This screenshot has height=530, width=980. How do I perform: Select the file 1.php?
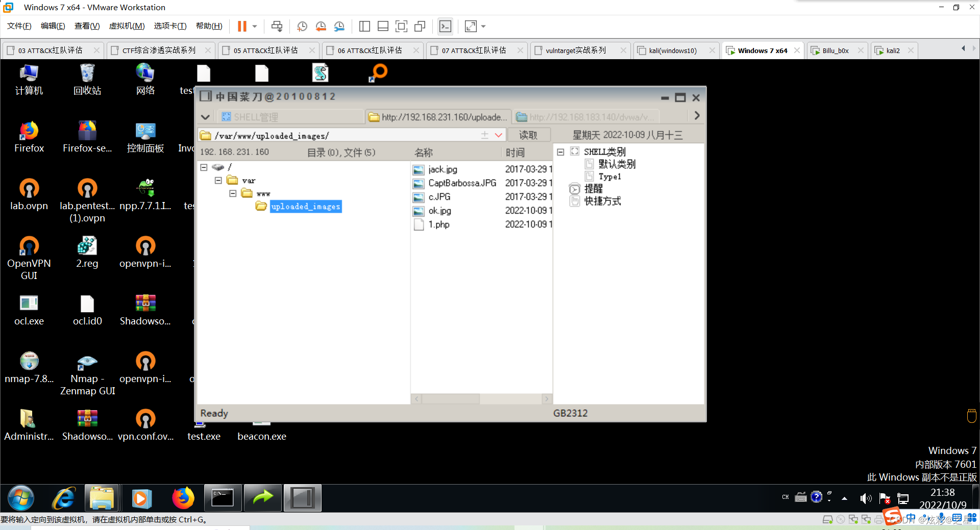[x=438, y=224]
